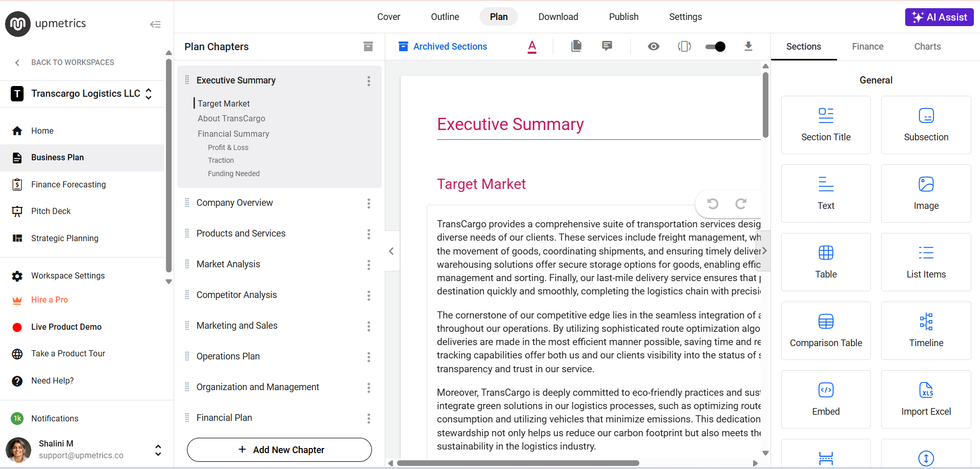Click the editor horizontal scrollbar
Viewport: 980px width, 469px height.
[518, 463]
